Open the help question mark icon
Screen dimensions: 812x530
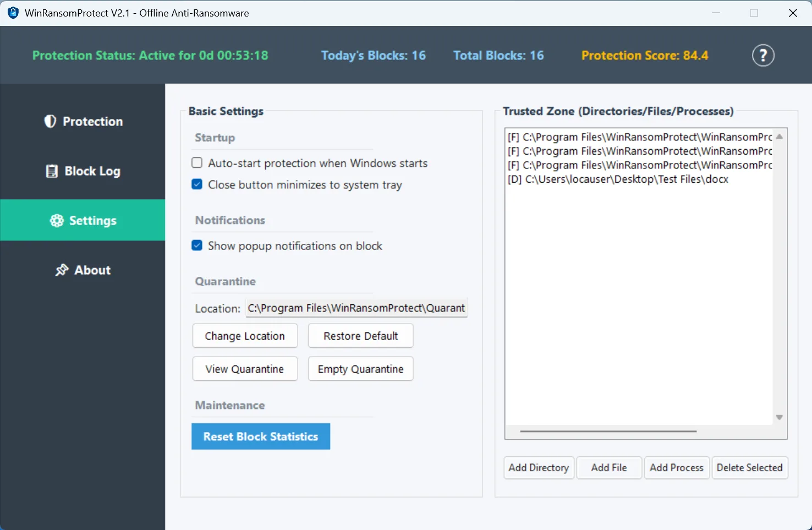point(763,55)
